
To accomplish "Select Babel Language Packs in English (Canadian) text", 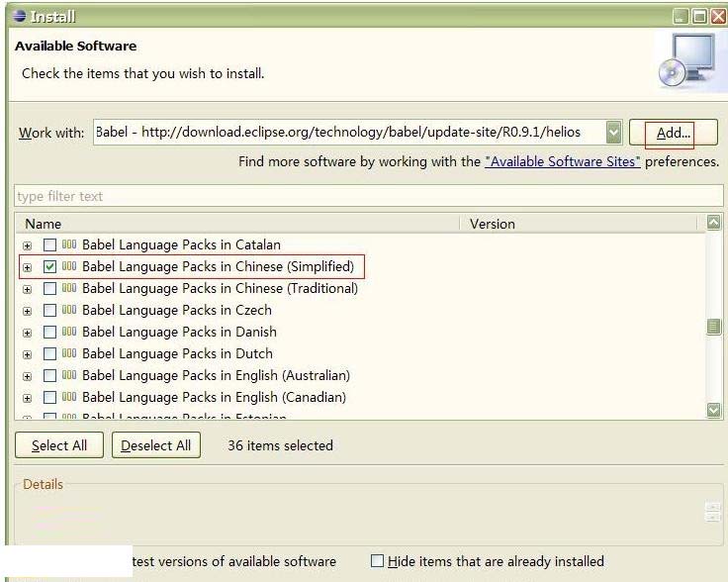I will [214, 398].
